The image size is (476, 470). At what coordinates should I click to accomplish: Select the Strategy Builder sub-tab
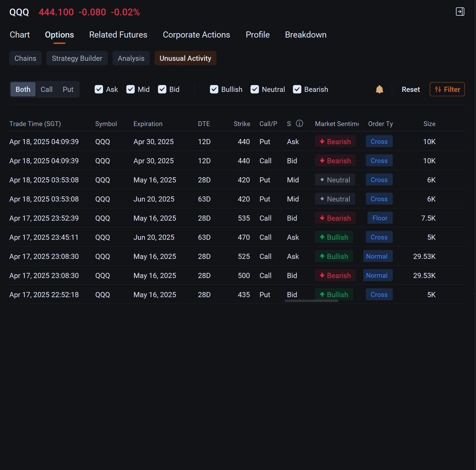pyautogui.click(x=77, y=58)
